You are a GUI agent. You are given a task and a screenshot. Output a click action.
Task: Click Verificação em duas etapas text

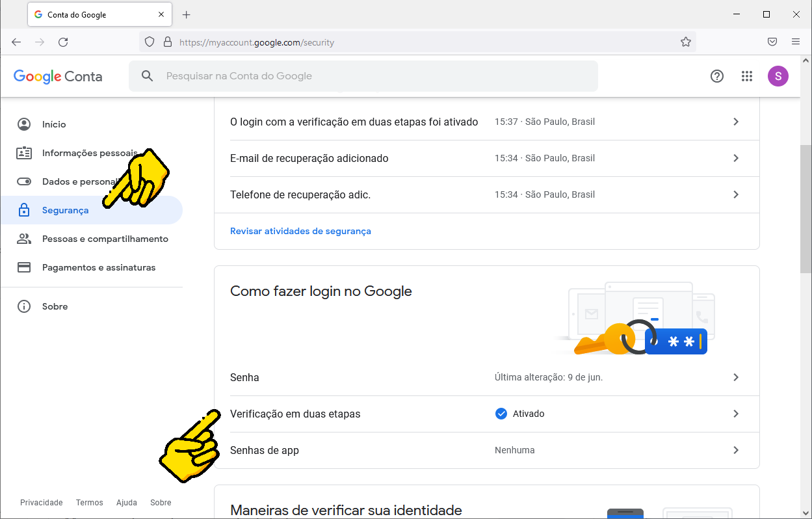click(x=295, y=414)
